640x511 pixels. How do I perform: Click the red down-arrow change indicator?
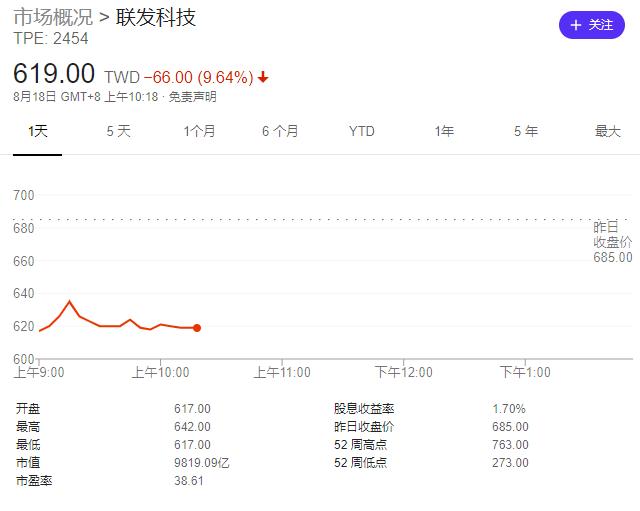coord(263,76)
